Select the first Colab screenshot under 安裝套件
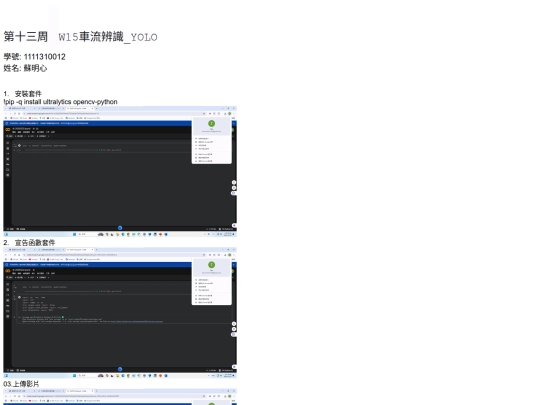This screenshot has width=540, height=405. (120, 172)
